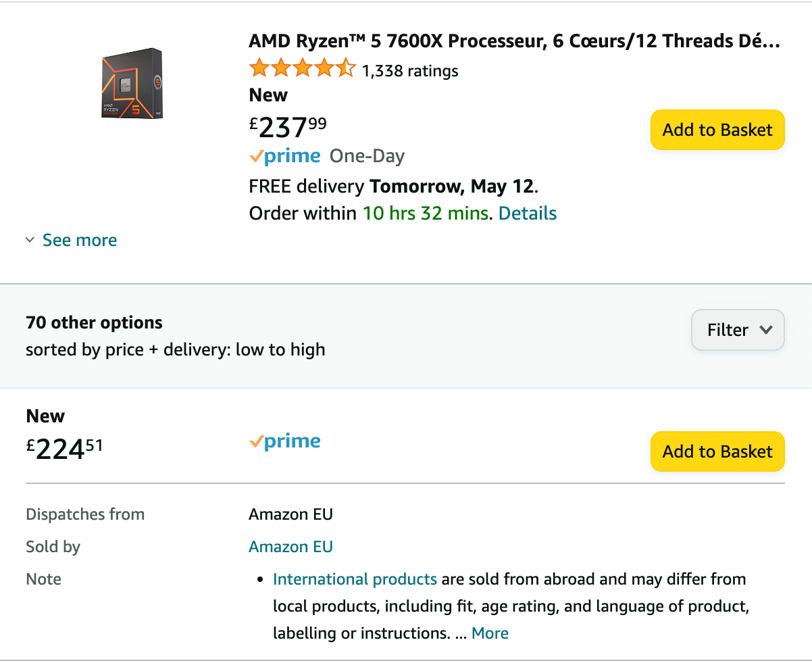Expand the See more section
The image size is (812, 661).
[x=80, y=240]
